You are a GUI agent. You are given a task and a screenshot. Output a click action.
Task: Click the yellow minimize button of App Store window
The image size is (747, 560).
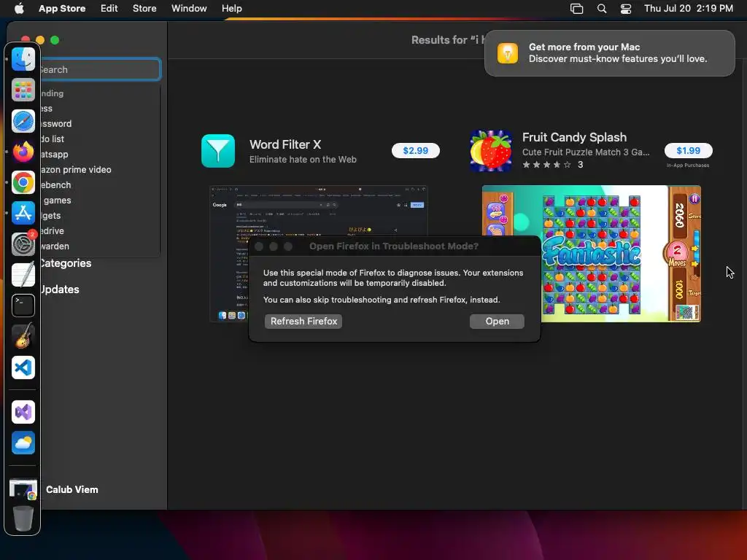pos(41,40)
